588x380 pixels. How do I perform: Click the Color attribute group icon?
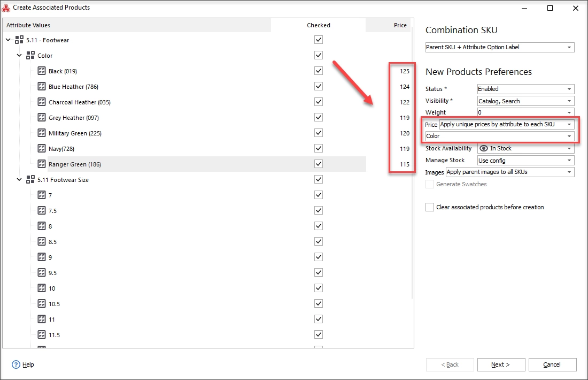[x=30, y=55]
